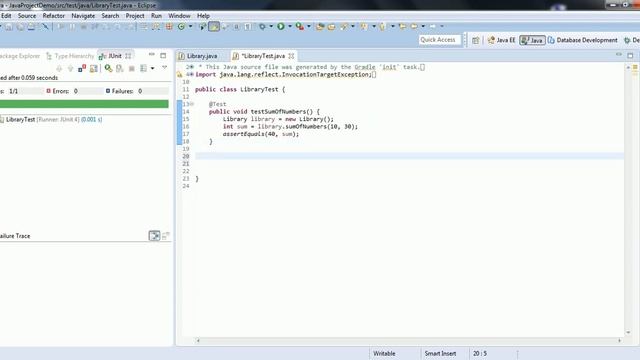Toggle Scroll Lock in JUnit view
This screenshot has width=640, height=360.
[94, 68]
